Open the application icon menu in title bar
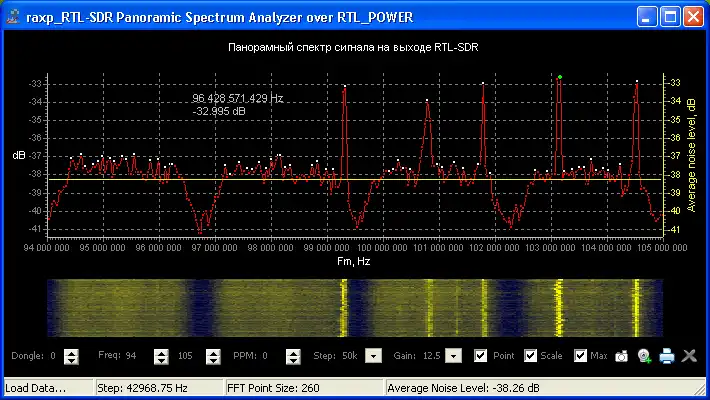The width and height of the screenshot is (710, 400). click(x=13, y=17)
